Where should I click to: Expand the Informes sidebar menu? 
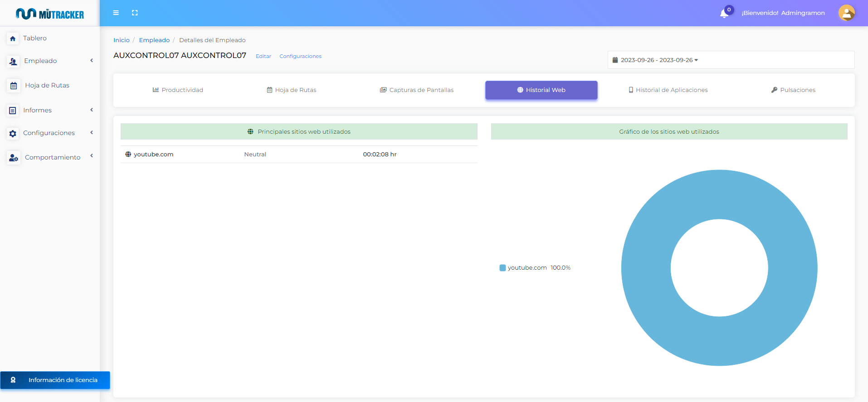tap(50, 110)
